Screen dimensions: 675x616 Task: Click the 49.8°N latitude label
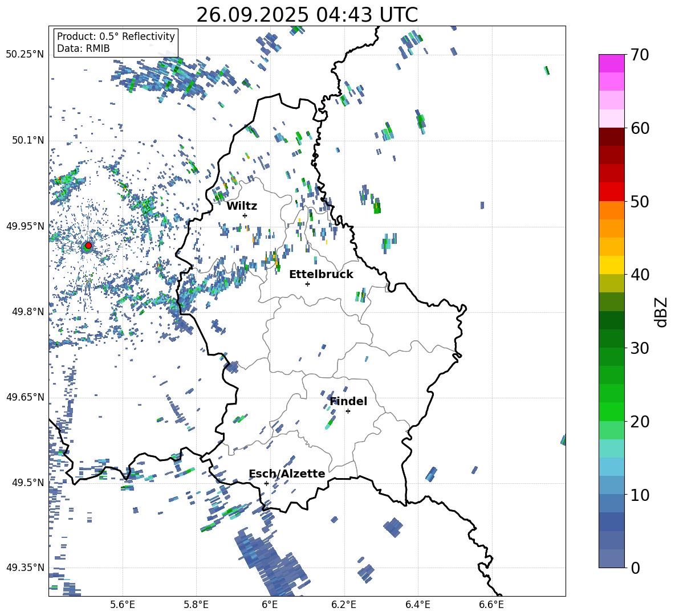click(27, 312)
